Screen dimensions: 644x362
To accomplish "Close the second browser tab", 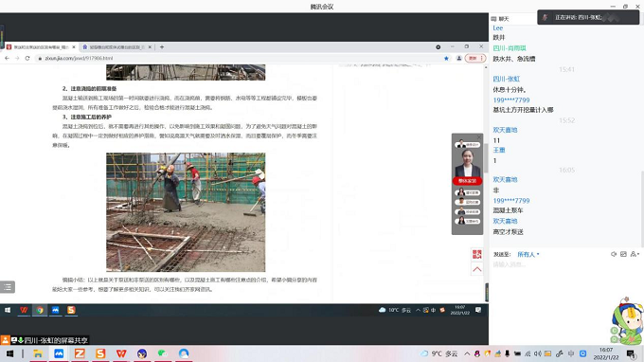I will coord(150,47).
